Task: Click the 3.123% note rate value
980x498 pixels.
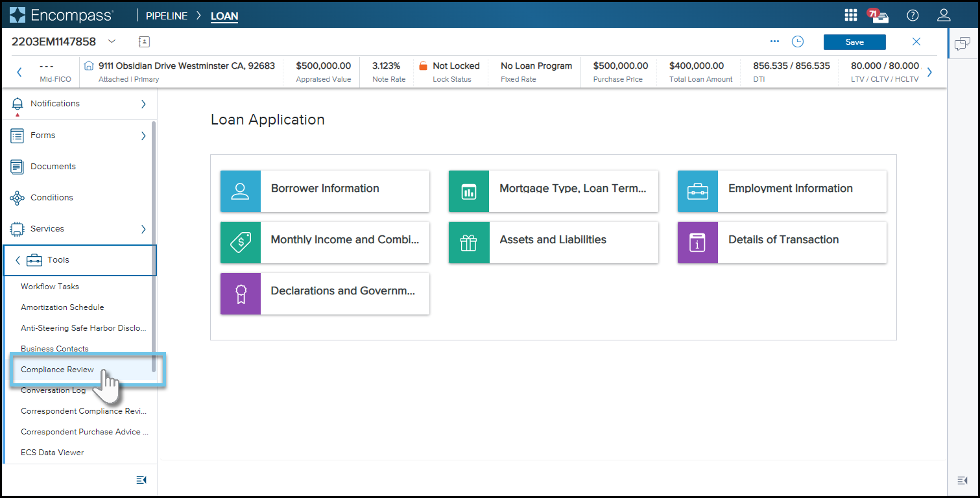Action: pyautogui.click(x=387, y=66)
